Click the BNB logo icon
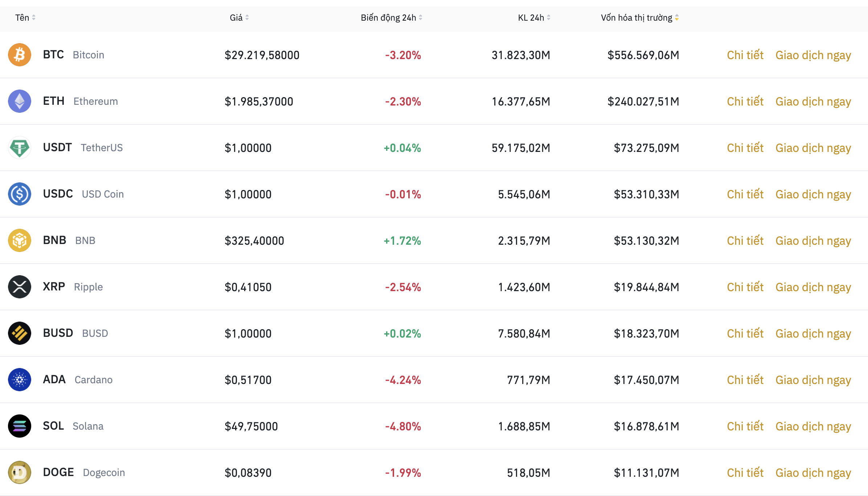 (20, 240)
